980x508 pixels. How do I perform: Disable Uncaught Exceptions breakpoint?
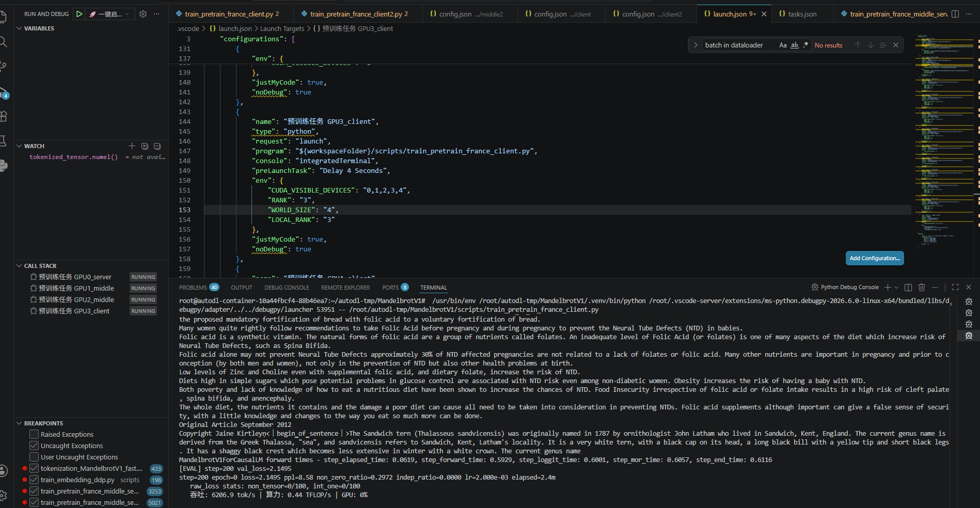point(34,446)
